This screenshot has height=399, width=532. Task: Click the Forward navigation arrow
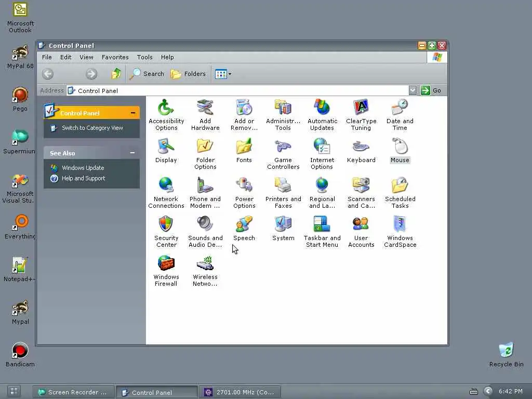click(91, 74)
